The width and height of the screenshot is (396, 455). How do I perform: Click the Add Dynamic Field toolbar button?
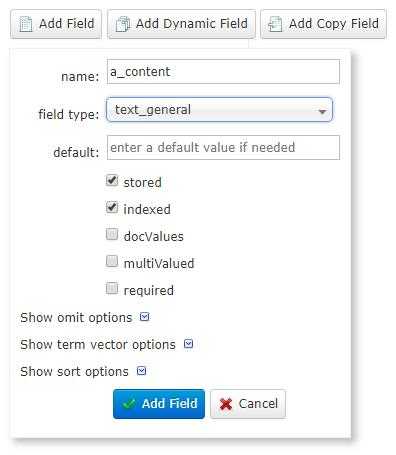(182, 24)
